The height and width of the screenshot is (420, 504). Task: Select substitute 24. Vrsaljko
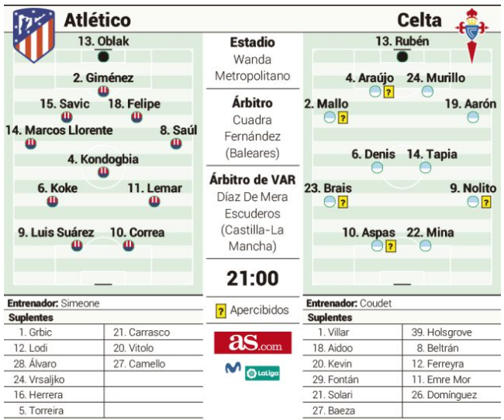pos(39,380)
